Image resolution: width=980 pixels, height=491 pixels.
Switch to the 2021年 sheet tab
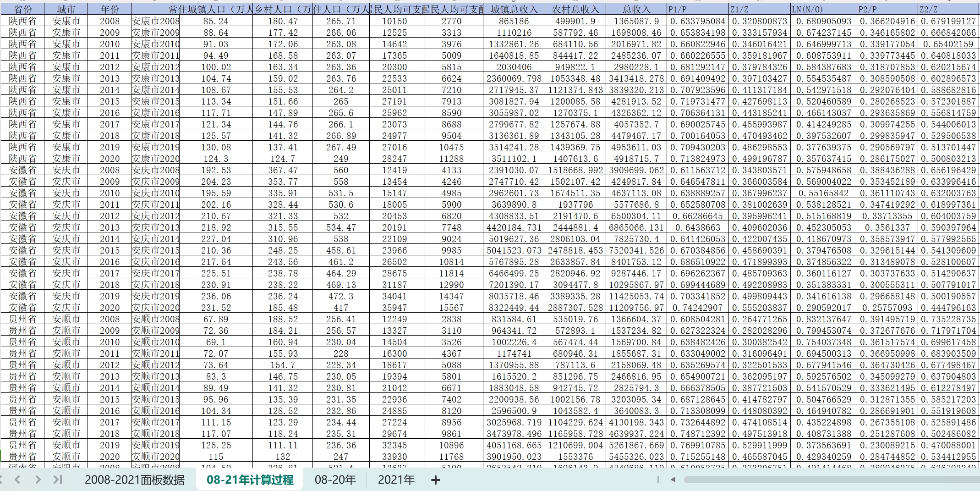tap(396, 480)
